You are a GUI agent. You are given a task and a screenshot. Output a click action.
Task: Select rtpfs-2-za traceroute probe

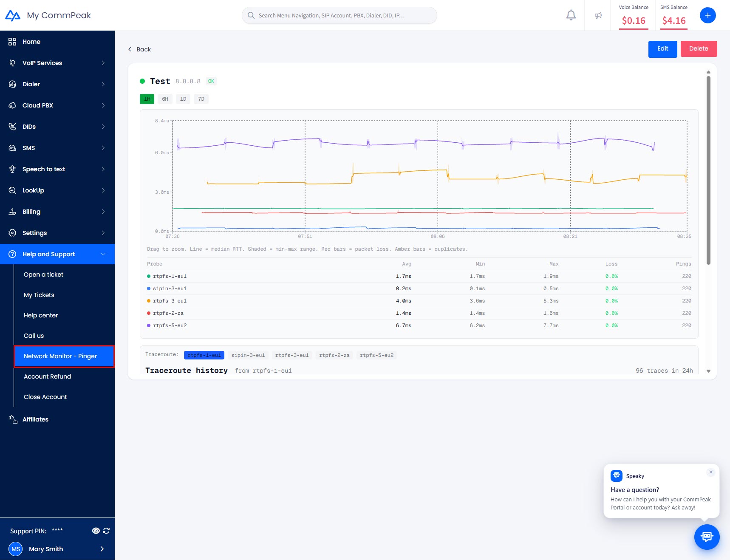point(334,355)
